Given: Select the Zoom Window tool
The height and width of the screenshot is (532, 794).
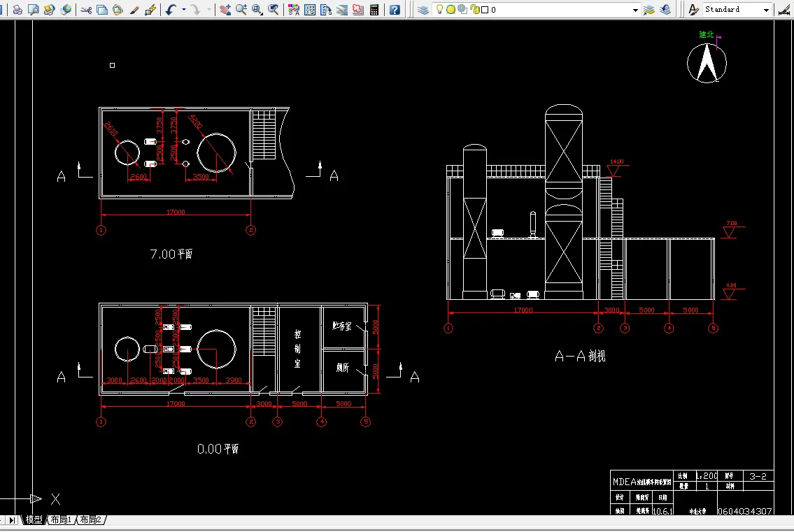Looking at the screenshot, I should pyautogui.click(x=257, y=10).
